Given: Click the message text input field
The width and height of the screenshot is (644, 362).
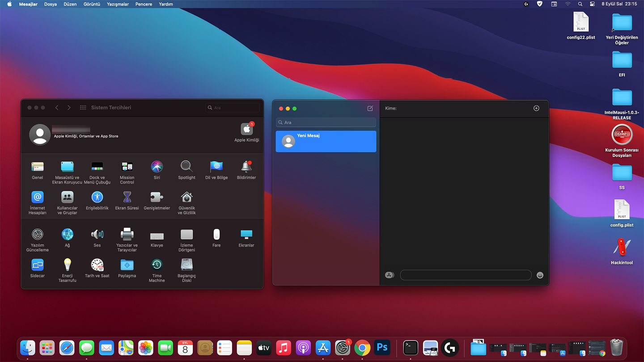Looking at the screenshot, I should tap(465, 275).
